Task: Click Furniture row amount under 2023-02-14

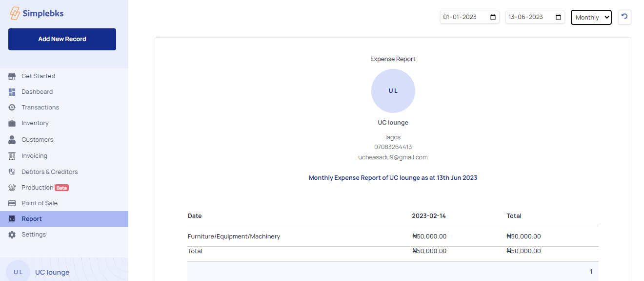Action: 429,237
